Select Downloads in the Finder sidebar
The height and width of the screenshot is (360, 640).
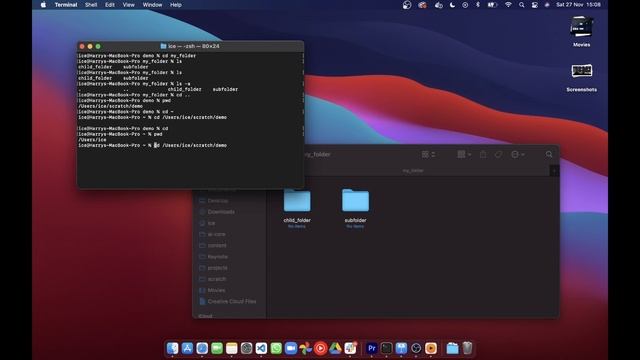[x=221, y=212]
